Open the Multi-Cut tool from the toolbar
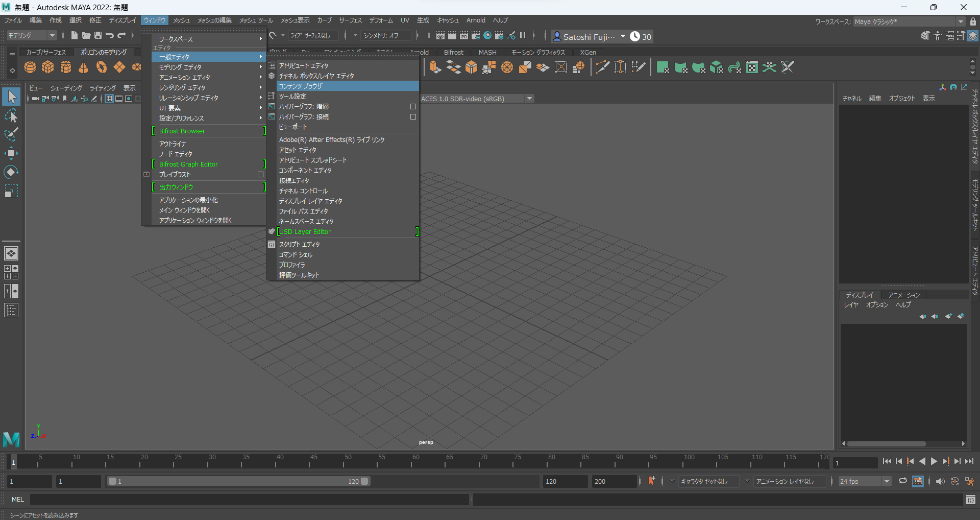Viewport: 980px width, 520px height. point(603,67)
